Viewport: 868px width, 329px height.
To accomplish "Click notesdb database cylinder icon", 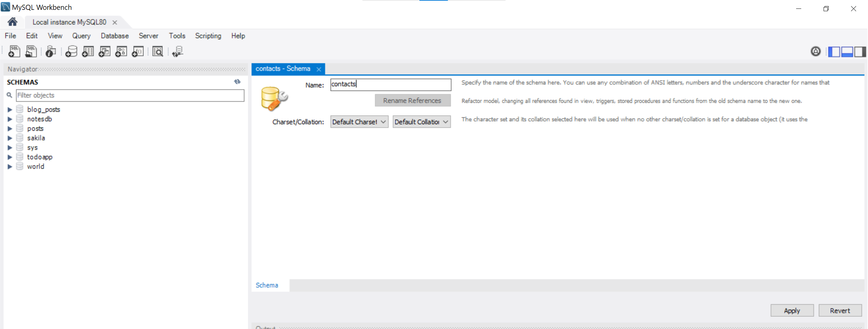I will [20, 119].
